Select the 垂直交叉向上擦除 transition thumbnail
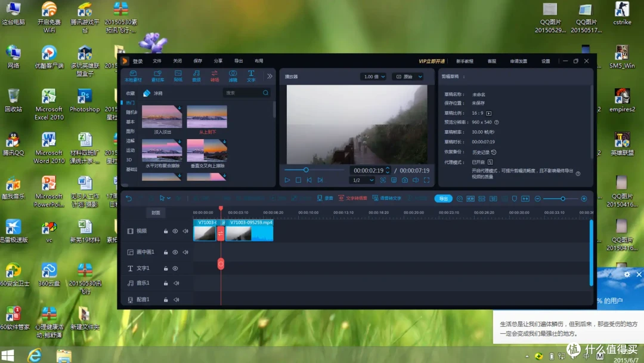This screenshot has height=363, width=644. [x=207, y=150]
